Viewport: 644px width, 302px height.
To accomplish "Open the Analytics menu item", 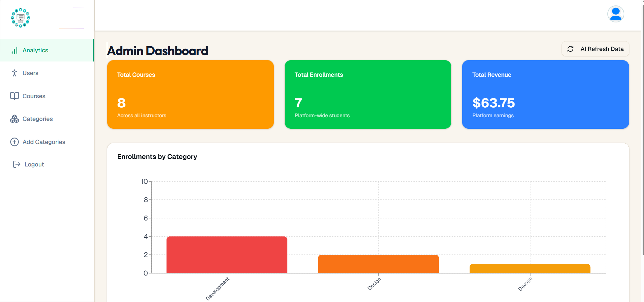I will pos(47,50).
